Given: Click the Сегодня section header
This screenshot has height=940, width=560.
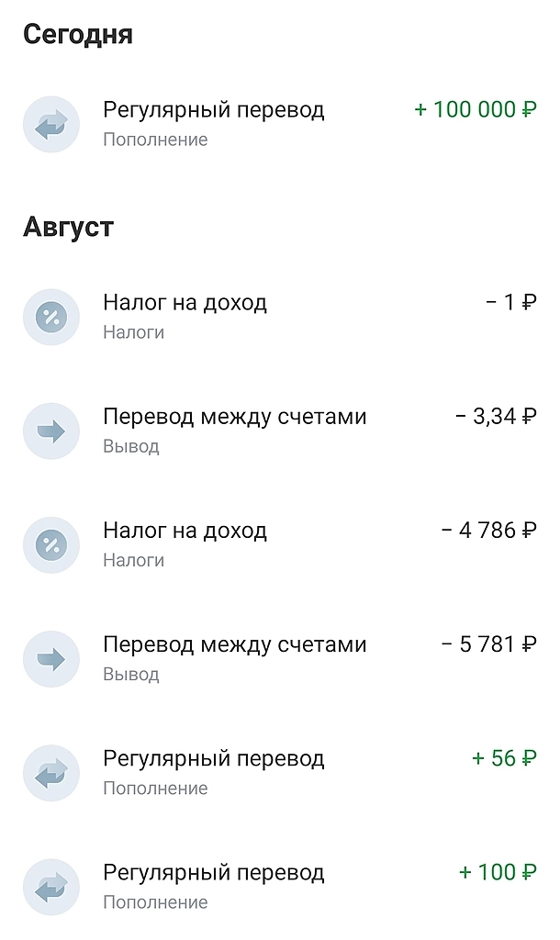Looking at the screenshot, I should point(79,34).
